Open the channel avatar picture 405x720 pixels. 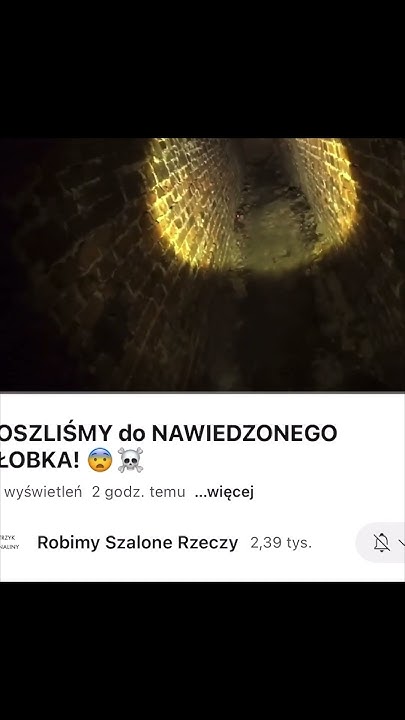pyautogui.click(x=9, y=542)
